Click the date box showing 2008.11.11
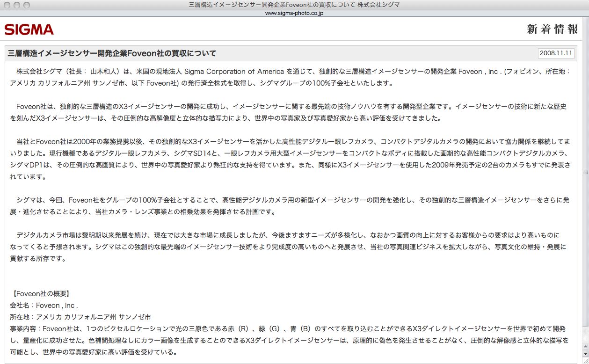 pyautogui.click(x=556, y=53)
